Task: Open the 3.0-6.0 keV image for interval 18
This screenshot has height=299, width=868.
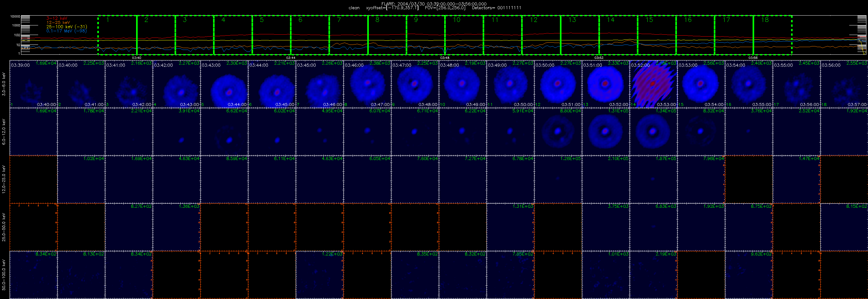Action: (844, 84)
